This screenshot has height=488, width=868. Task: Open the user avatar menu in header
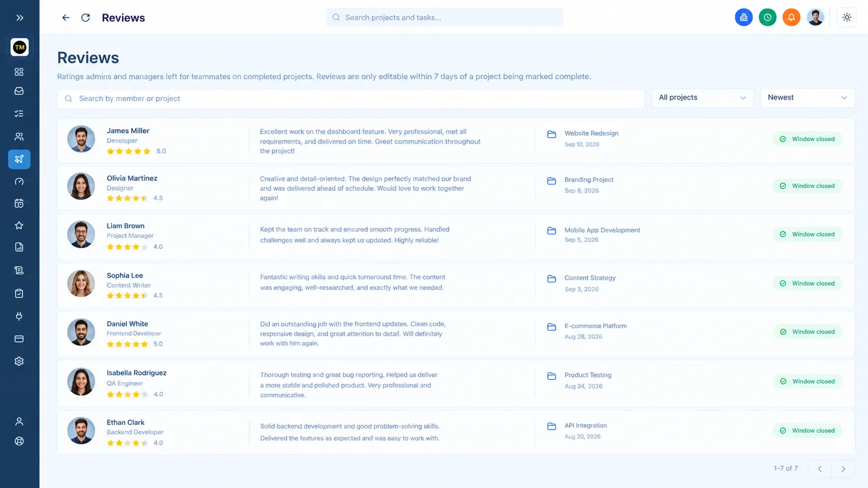(x=816, y=18)
